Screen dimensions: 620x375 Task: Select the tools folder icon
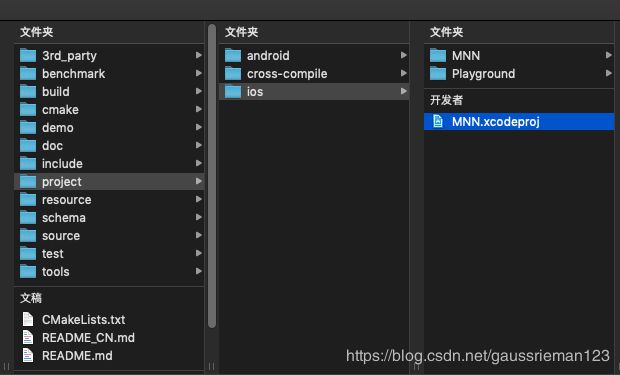28,271
